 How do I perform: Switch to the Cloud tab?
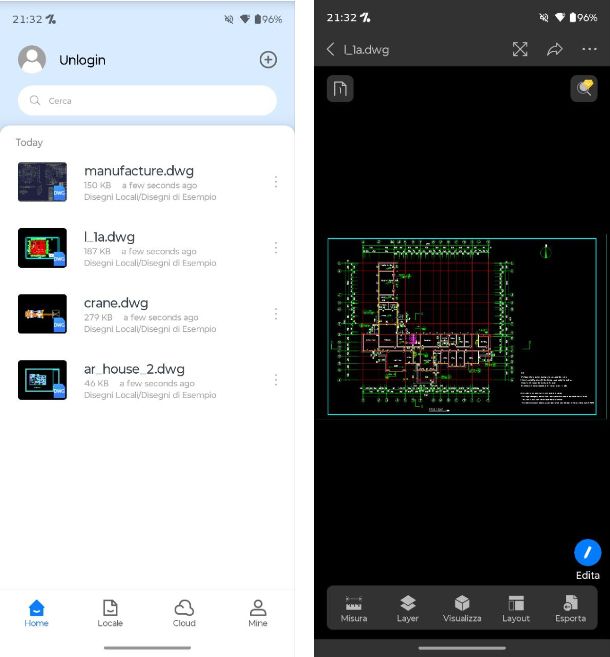[184, 613]
